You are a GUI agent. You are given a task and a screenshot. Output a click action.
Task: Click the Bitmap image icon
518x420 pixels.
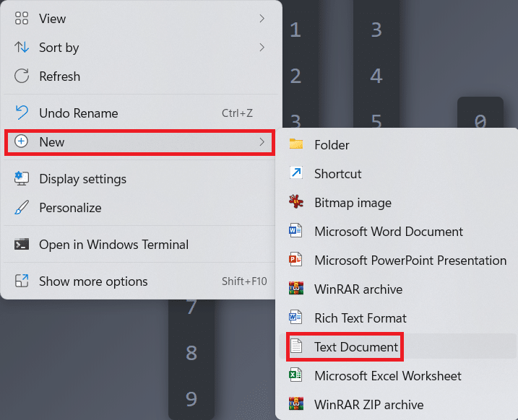click(x=295, y=202)
